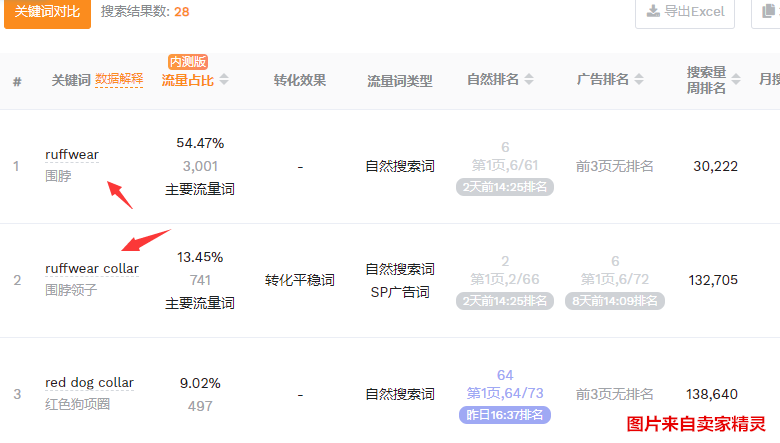Open ad rank 第1页,6/72 for ruffwear collar
780x443 pixels.
pyautogui.click(x=615, y=279)
